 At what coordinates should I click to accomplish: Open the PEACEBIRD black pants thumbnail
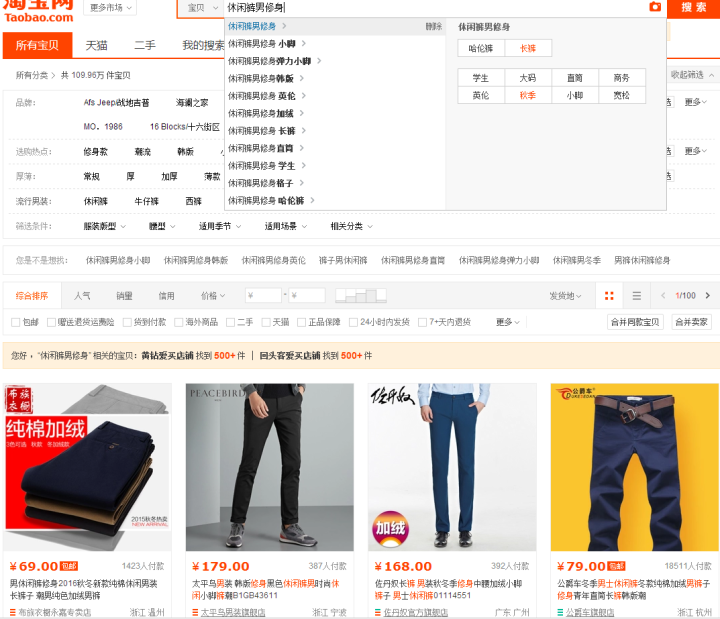pos(270,467)
